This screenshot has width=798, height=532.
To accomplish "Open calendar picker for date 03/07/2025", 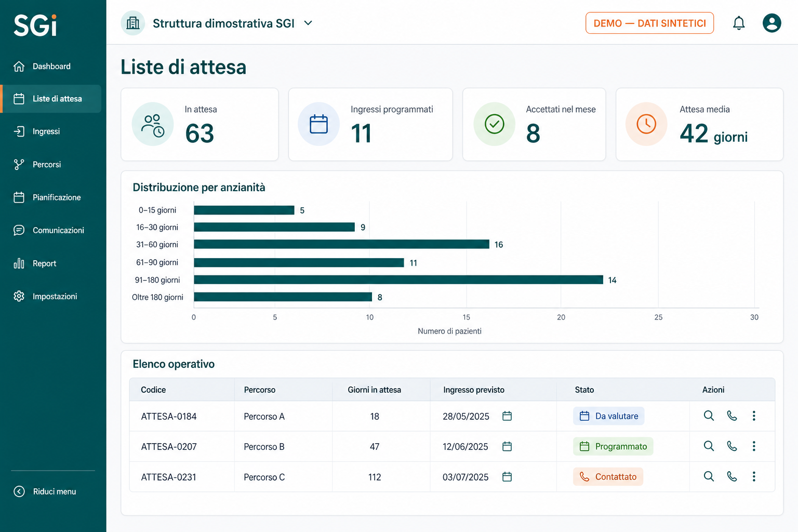I will click(507, 476).
